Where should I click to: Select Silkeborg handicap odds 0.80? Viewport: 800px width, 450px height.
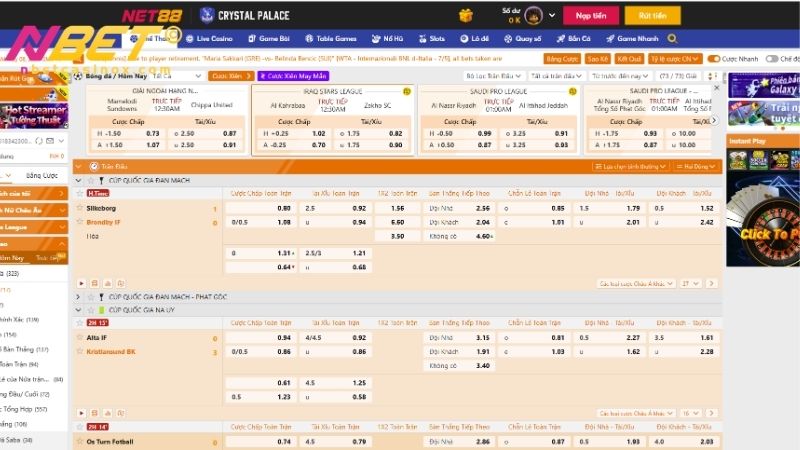pos(261,208)
